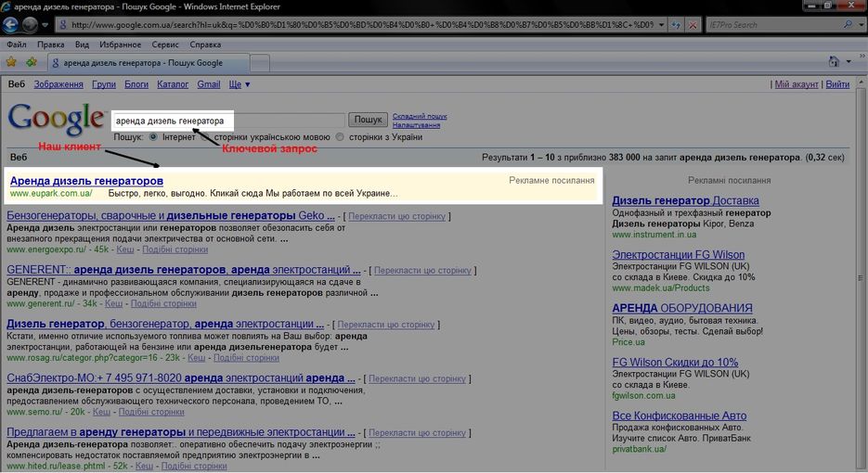Viewport: 868px width, 473px height.
Task: Open the Сервис menu
Action: (165, 45)
